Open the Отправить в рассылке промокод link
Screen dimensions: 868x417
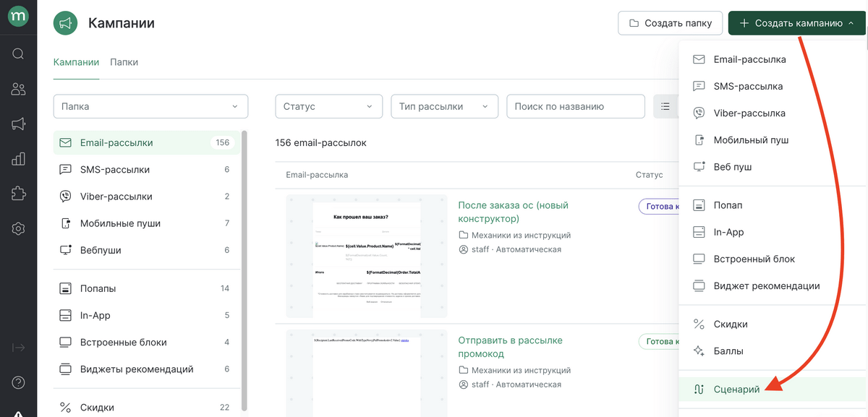510,347
